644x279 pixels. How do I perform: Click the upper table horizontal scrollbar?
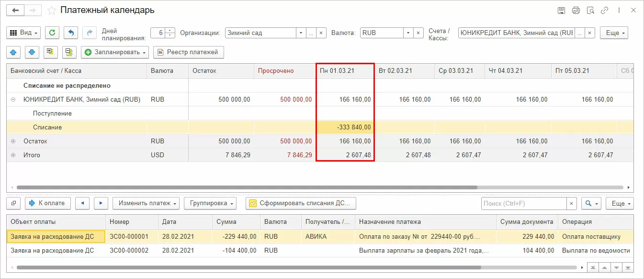point(247,187)
